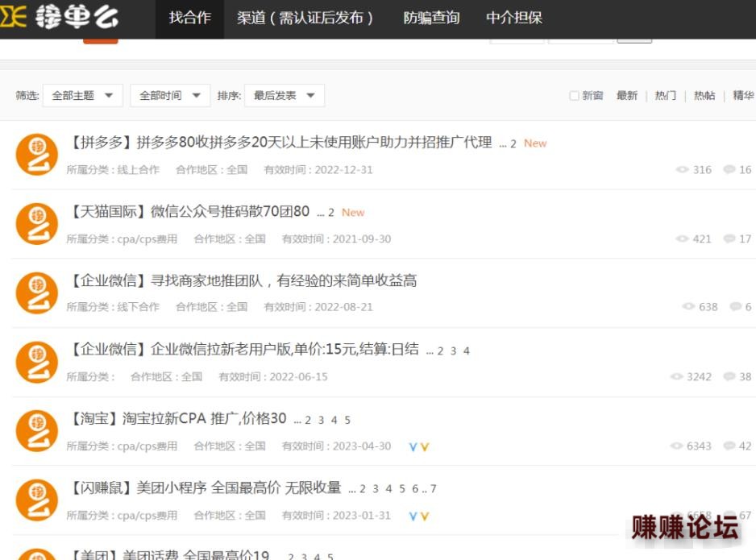
Task: Open avatar beside 企业微信拉新老用户版 post
Action: [x=37, y=362]
